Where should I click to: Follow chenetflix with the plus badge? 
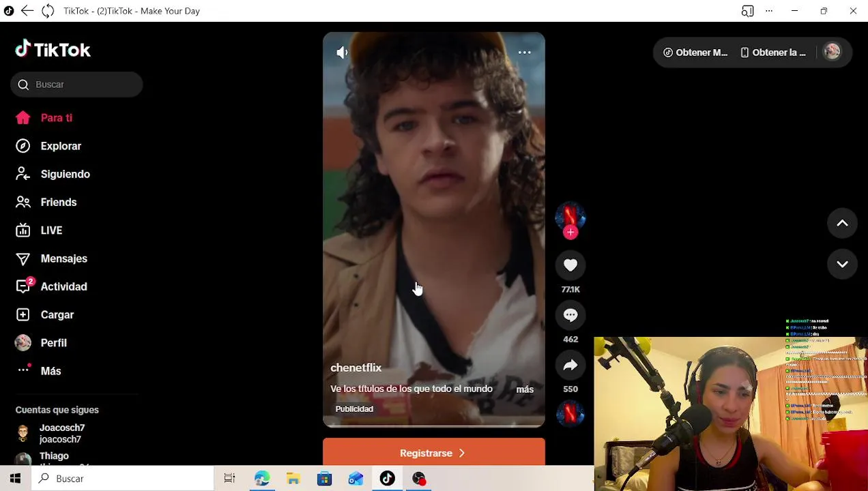570,233
